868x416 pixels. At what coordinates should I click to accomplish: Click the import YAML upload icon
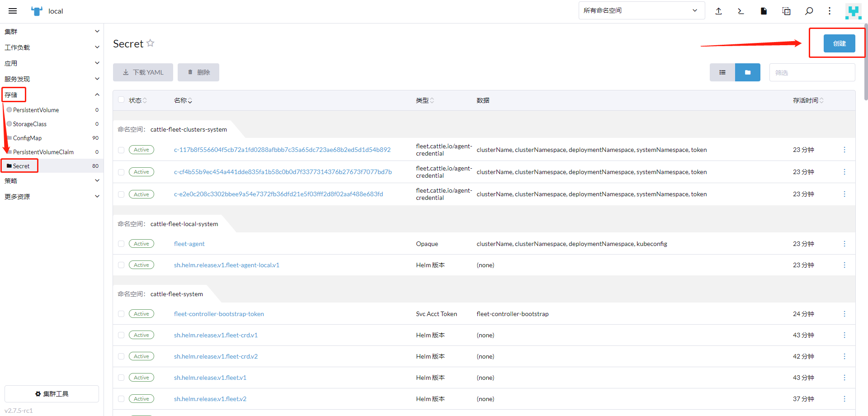(x=719, y=11)
